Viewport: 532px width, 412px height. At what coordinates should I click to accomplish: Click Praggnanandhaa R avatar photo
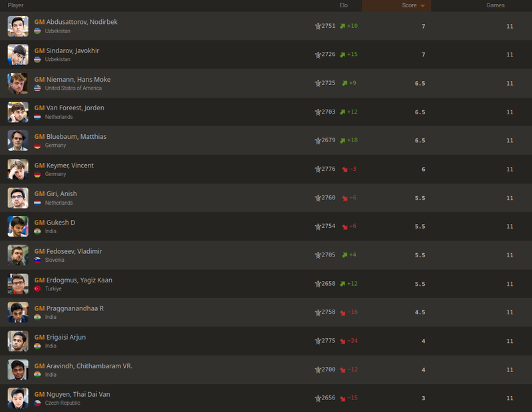(18, 312)
